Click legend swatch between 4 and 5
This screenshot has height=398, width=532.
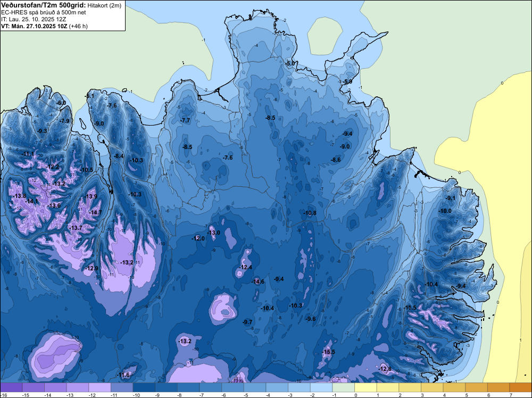[x=454, y=387]
